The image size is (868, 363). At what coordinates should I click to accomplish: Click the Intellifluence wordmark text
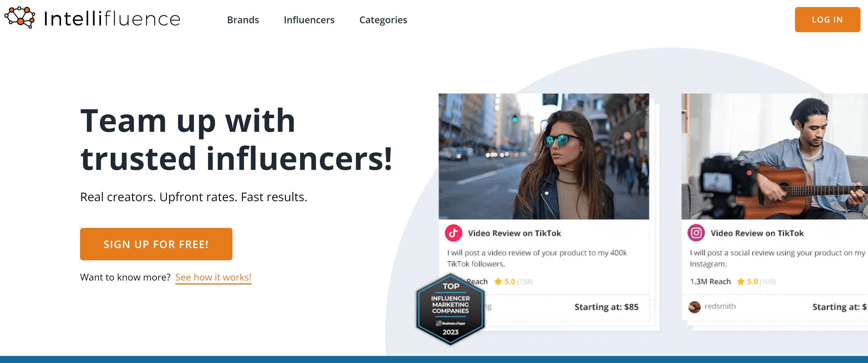112,19
